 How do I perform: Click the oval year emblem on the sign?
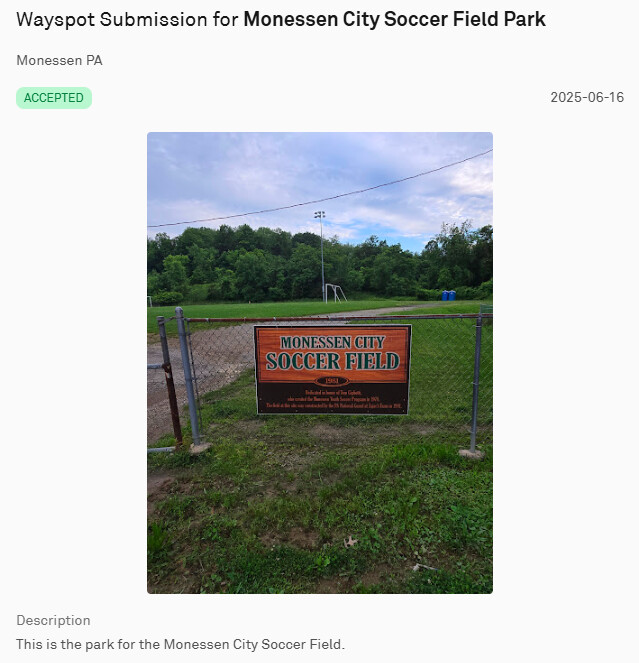(332, 381)
